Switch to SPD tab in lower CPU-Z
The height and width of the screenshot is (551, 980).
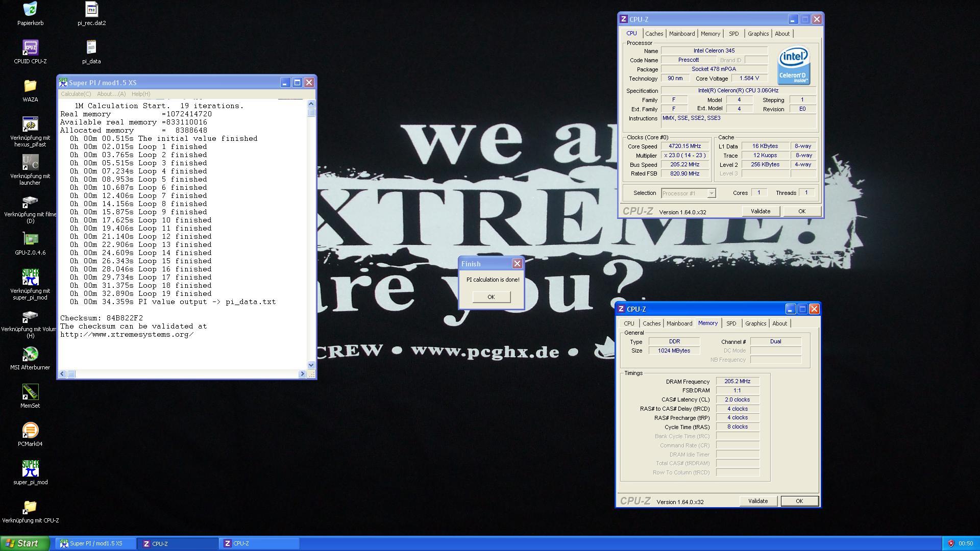pyautogui.click(x=731, y=323)
